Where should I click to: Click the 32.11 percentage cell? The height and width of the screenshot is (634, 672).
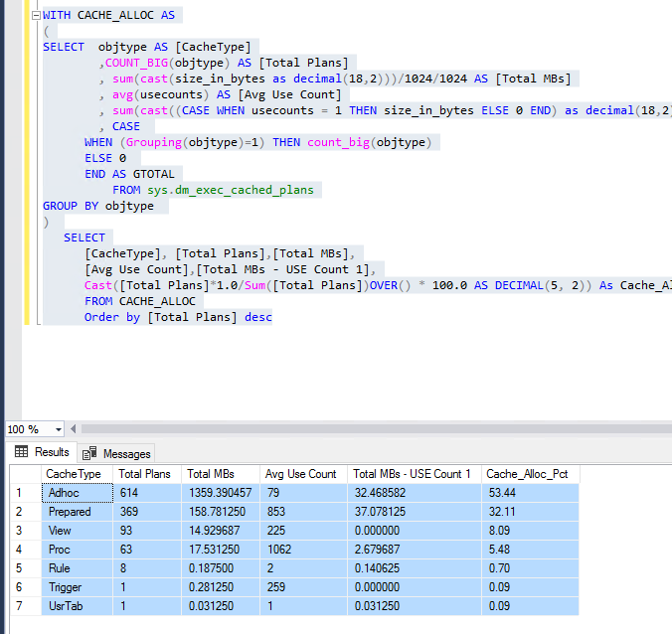point(531,512)
